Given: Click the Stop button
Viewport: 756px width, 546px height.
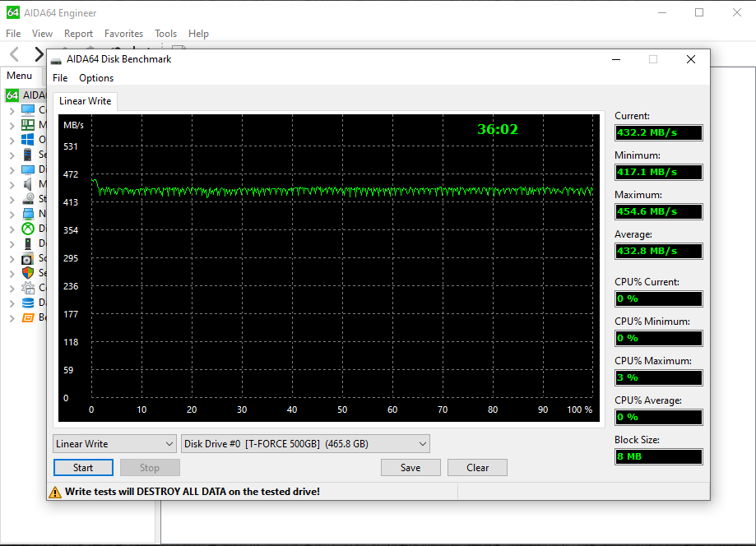Looking at the screenshot, I should (150, 467).
